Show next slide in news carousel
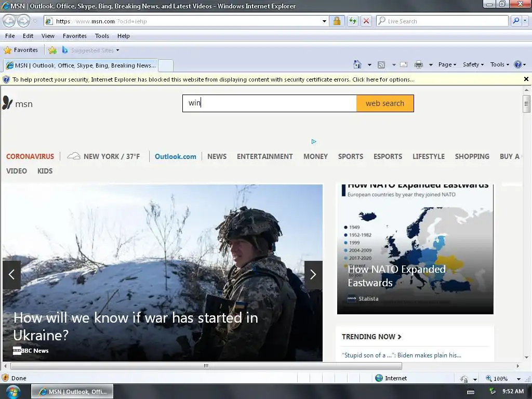Viewport: 532px width, 399px height. tap(313, 275)
